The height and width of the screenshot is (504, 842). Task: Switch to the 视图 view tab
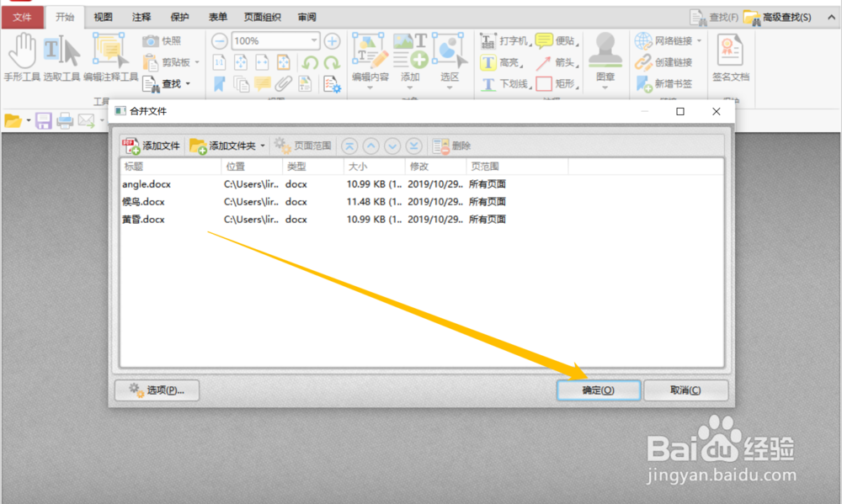click(103, 17)
